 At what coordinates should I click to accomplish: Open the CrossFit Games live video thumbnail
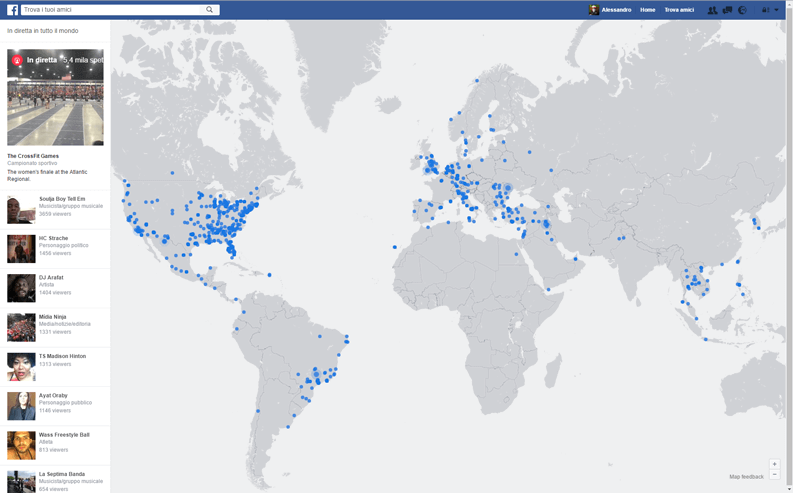click(55, 97)
